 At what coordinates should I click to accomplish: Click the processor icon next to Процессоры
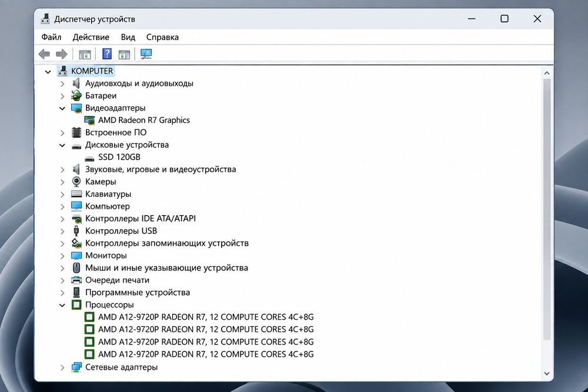(76, 304)
